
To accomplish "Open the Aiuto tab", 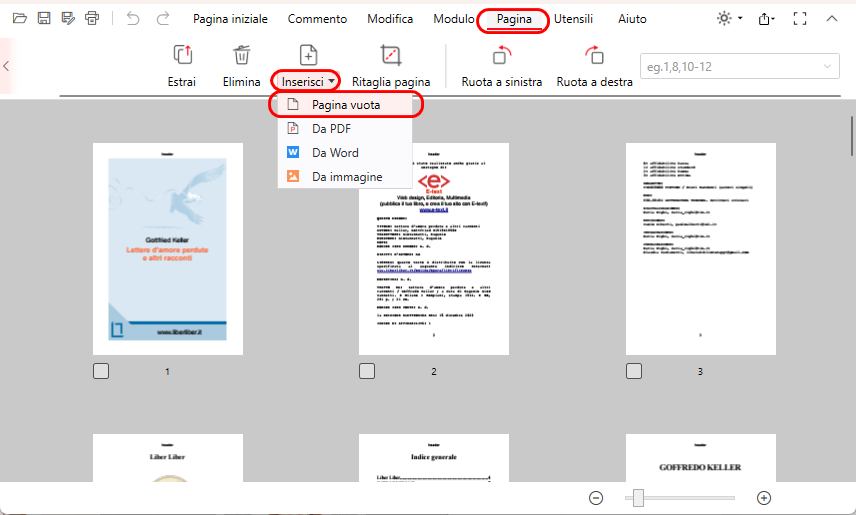I will coord(632,19).
